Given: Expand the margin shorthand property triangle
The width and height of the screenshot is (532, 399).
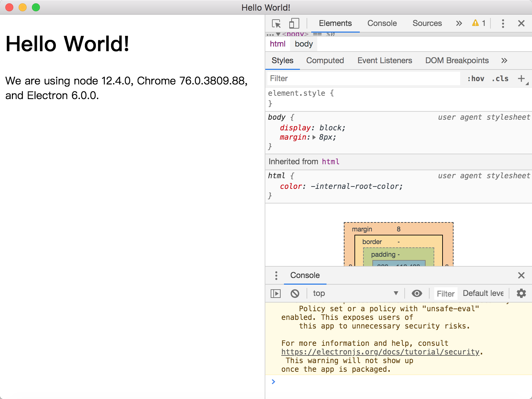Looking at the screenshot, I should 314,137.
